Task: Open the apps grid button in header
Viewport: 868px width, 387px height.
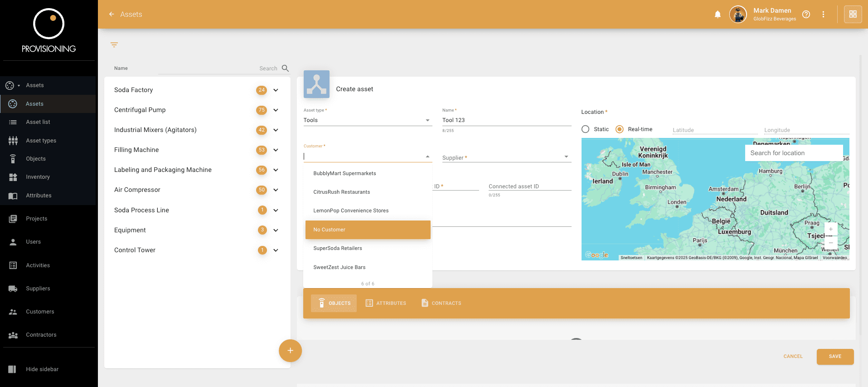Action: (853, 15)
